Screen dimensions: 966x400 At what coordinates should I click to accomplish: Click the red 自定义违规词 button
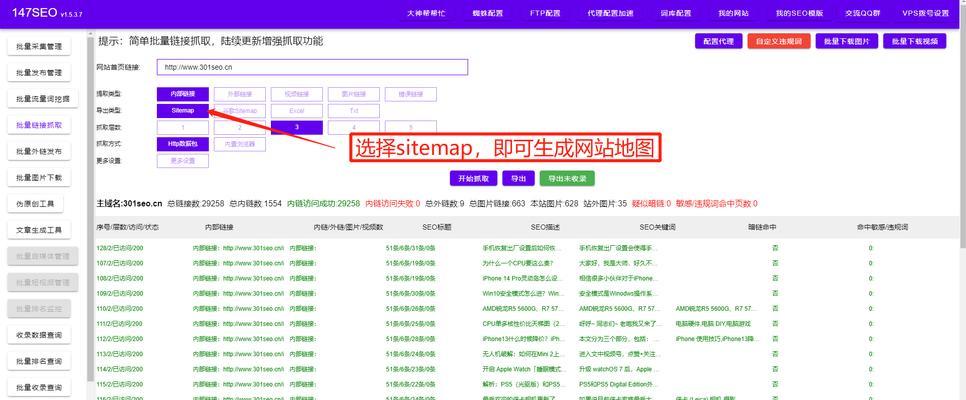779,41
